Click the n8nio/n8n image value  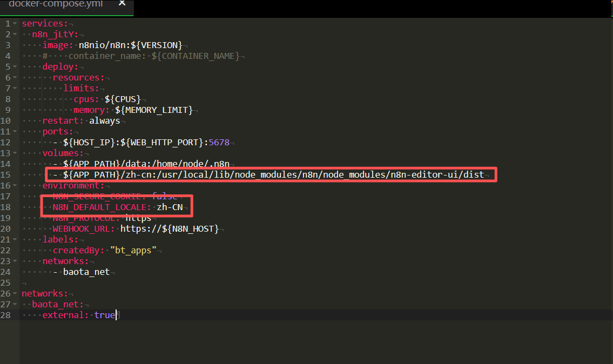[x=130, y=45]
